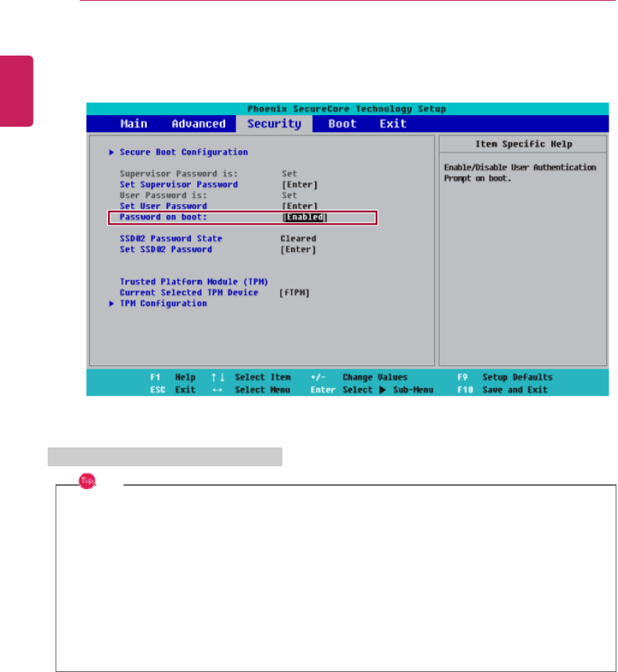This screenshot has width=618, height=672.
Task: Go to the Exit tab
Action: 393,124
